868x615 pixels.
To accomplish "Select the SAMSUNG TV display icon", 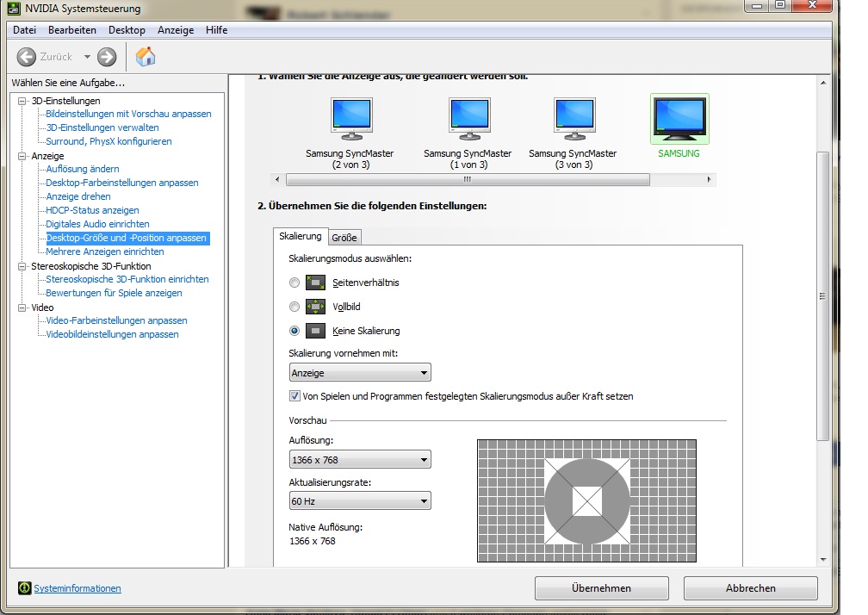I will pyautogui.click(x=679, y=119).
